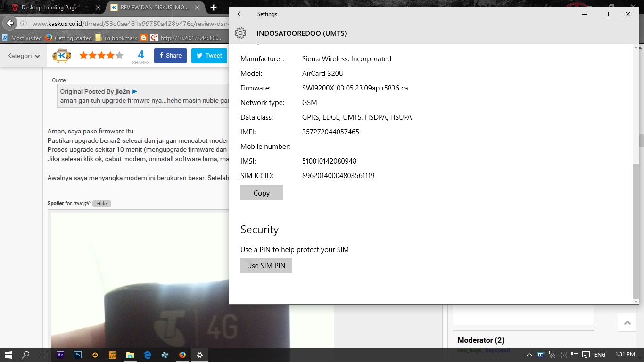The height and width of the screenshot is (362, 644).
Task: Open the clock showing 1:31 PM
Action: [625, 355]
